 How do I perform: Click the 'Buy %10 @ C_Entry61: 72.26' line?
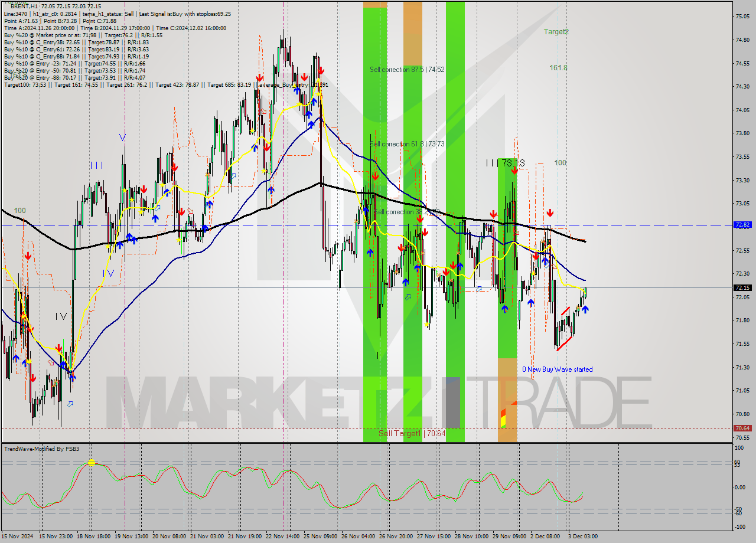pyautogui.click(x=76, y=49)
